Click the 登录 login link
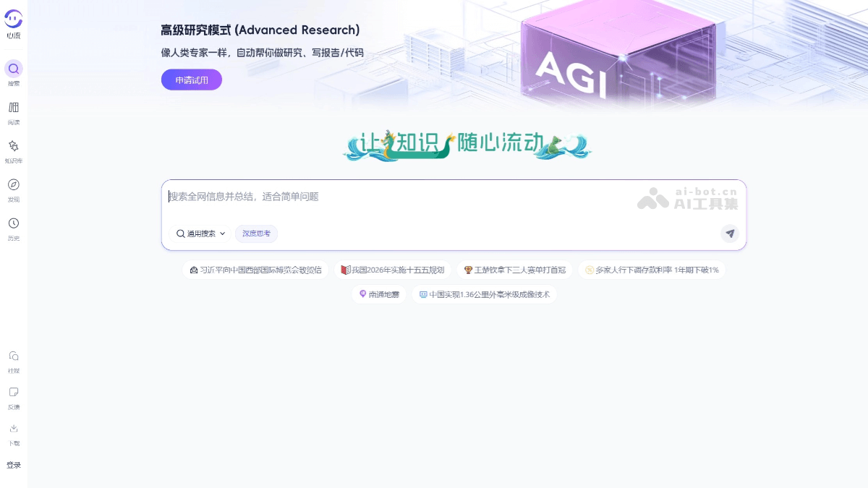Image resolution: width=868 pixels, height=488 pixels. 13,466
